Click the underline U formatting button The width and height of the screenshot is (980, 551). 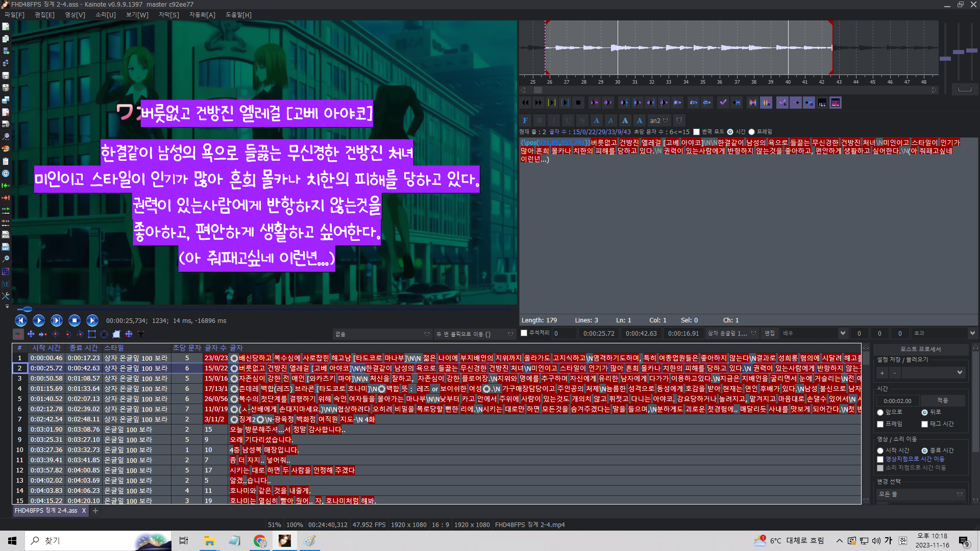(568, 120)
